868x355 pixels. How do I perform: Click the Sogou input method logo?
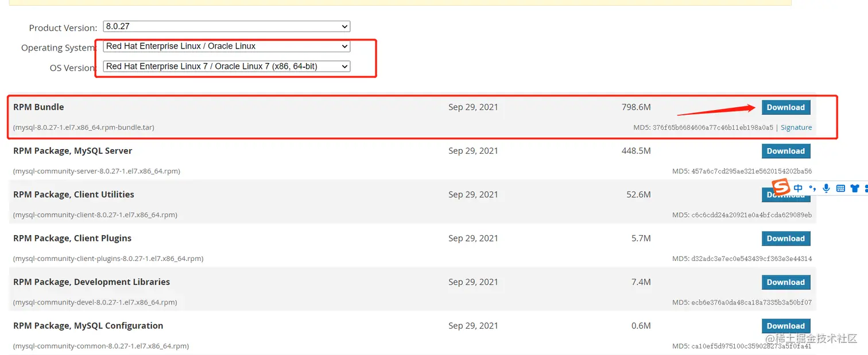(x=781, y=187)
